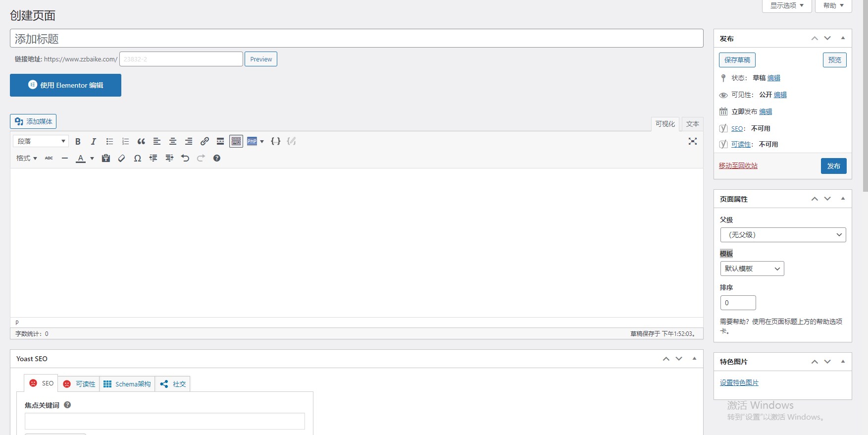
Task: Toggle bold formatting in the editor toolbar
Action: 78,142
